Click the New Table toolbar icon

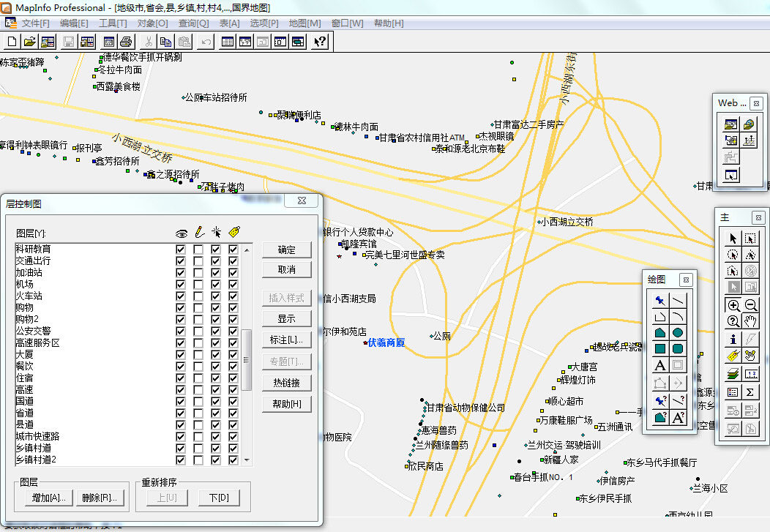(x=12, y=42)
